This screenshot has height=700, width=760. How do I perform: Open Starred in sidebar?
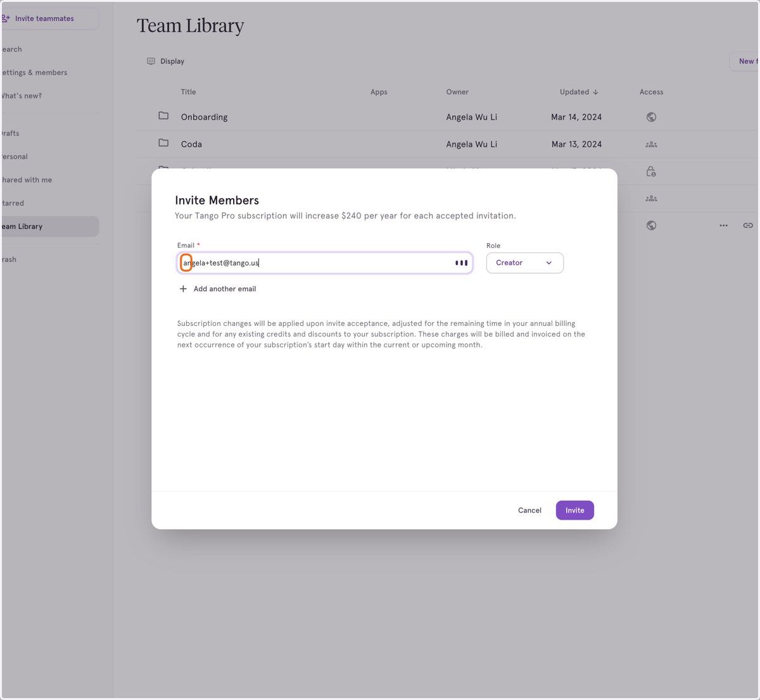click(x=12, y=203)
